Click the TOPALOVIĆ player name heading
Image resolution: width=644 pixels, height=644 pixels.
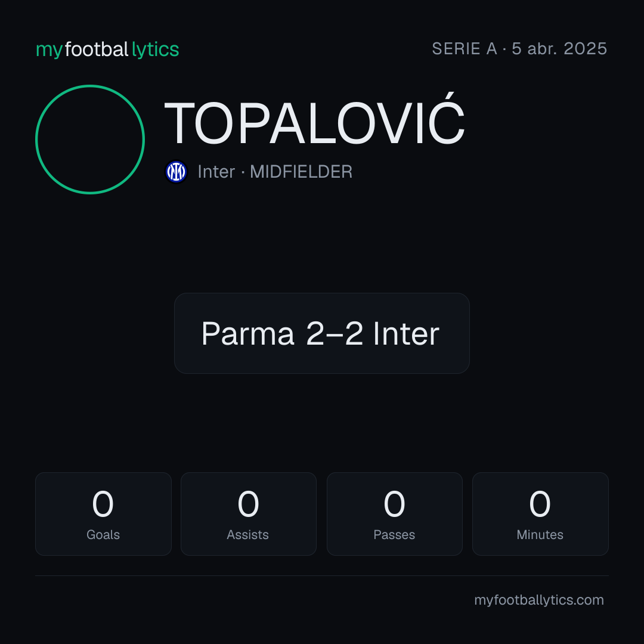tap(314, 120)
